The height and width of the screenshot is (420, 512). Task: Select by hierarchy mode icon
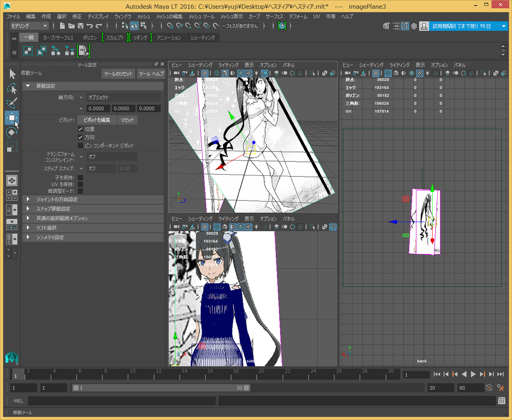[125, 26]
